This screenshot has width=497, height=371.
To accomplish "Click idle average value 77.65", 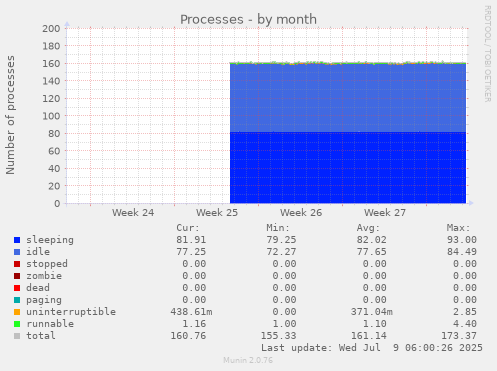I will click(x=372, y=252).
